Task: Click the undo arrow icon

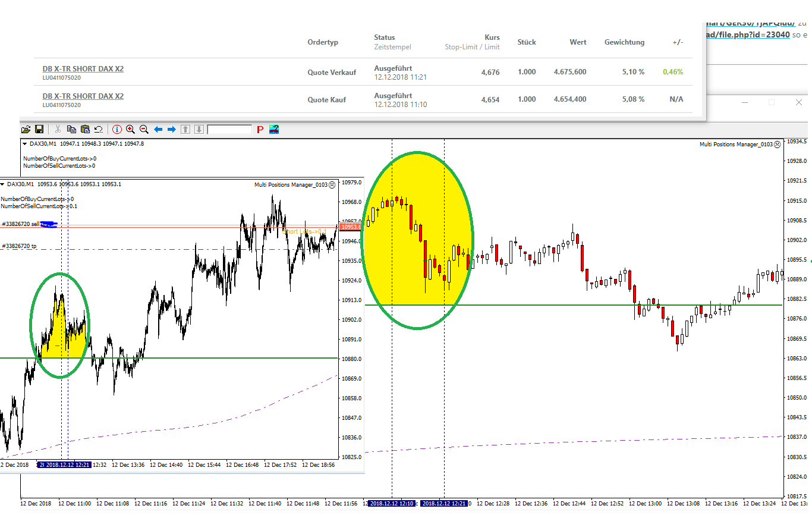Action: [x=99, y=129]
